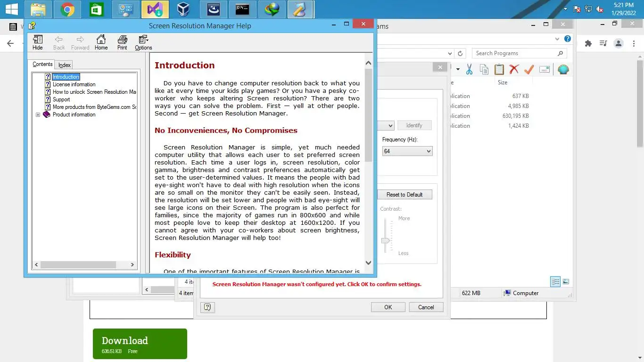Open Google Chrome from taskbar
Image resolution: width=644 pixels, height=362 pixels.
(x=67, y=9)
